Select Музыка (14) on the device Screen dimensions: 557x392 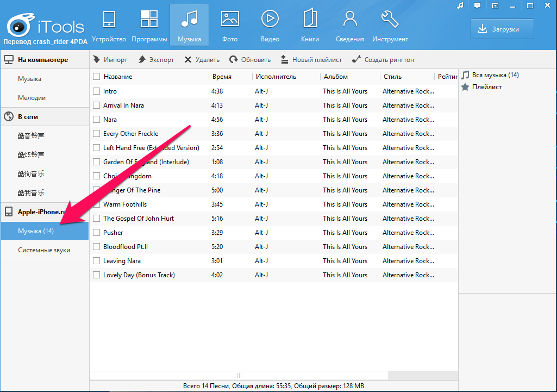pyautogui.click(x=45, y=231)
